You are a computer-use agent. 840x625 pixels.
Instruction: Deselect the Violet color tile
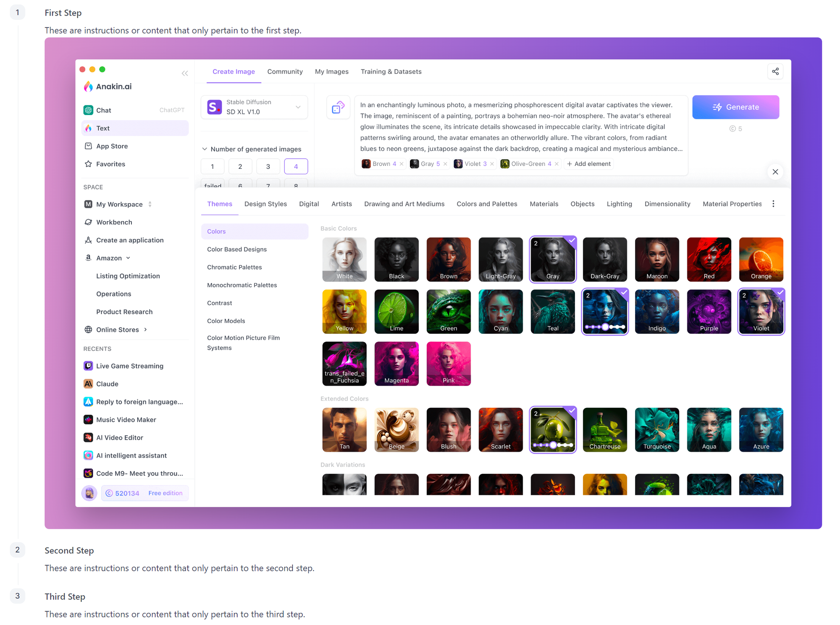click(761, 312)
